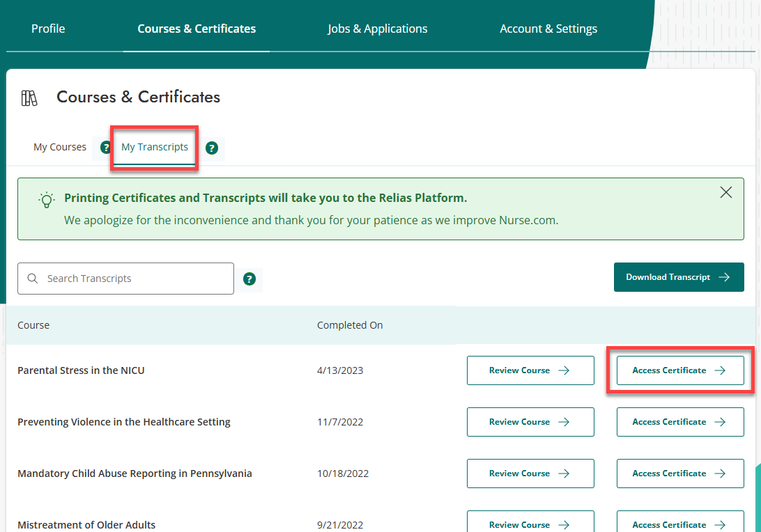Click the Course column header
Screen dimensions: 761x532
coord(33,325)
